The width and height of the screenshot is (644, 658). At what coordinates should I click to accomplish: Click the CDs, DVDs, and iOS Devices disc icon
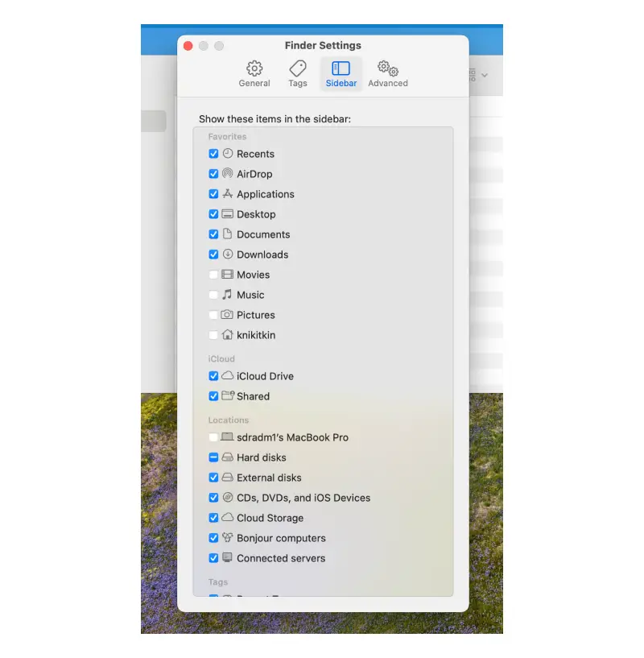(x=229, y=498)
